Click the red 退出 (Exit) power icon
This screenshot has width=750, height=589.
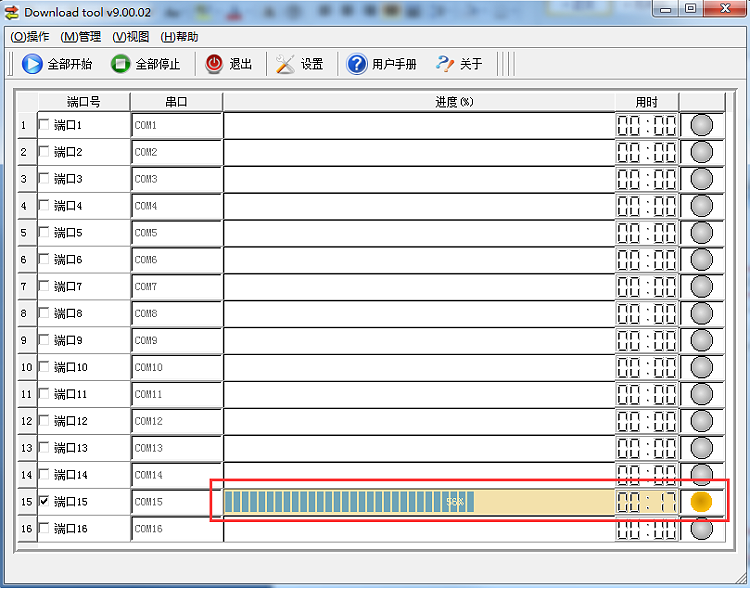coord(214,64)
